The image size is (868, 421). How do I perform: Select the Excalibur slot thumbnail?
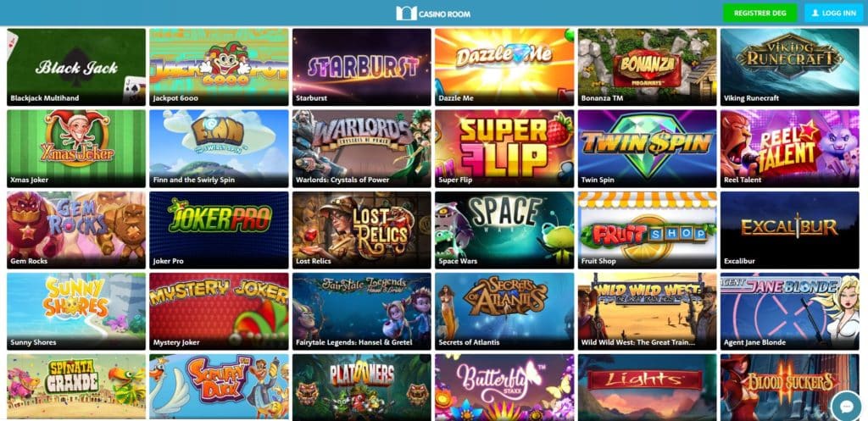(x=790, y=230)
